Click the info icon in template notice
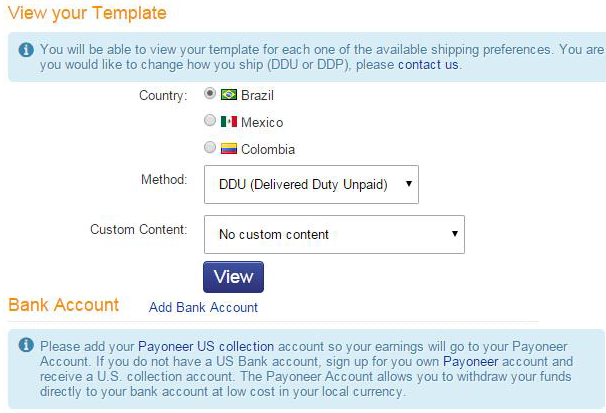 [26, 50]
